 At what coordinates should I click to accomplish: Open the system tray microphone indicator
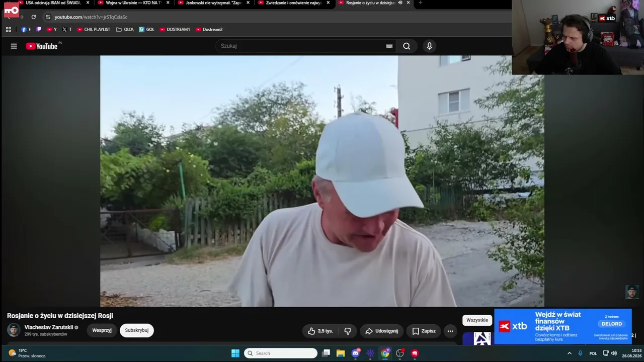580,353
